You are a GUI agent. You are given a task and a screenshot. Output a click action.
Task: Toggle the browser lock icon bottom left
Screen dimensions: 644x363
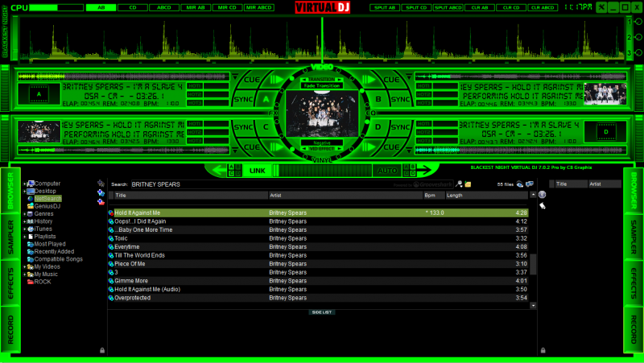[x=102, y=350]
